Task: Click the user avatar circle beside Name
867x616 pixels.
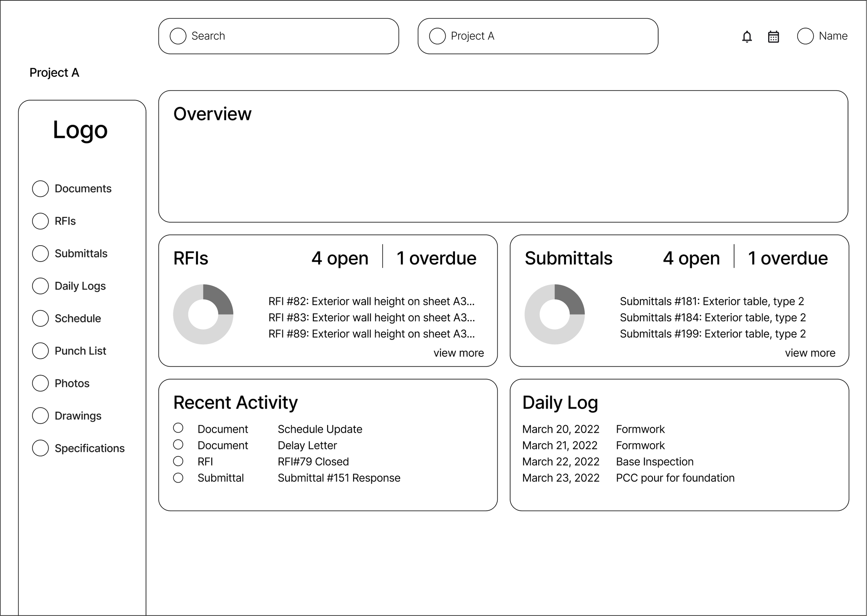Action: [805, 36]
